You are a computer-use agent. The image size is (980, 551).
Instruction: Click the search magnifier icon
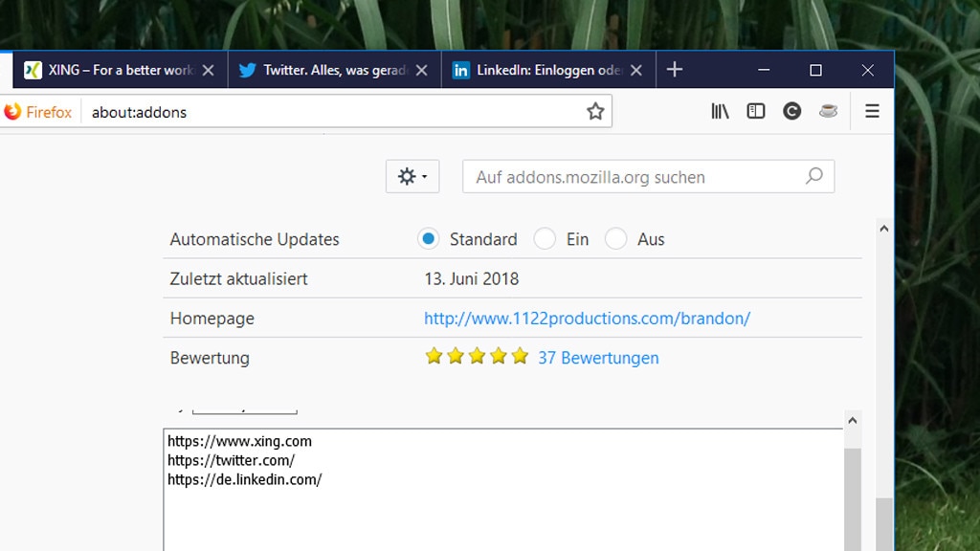click(x=813, y=176)
